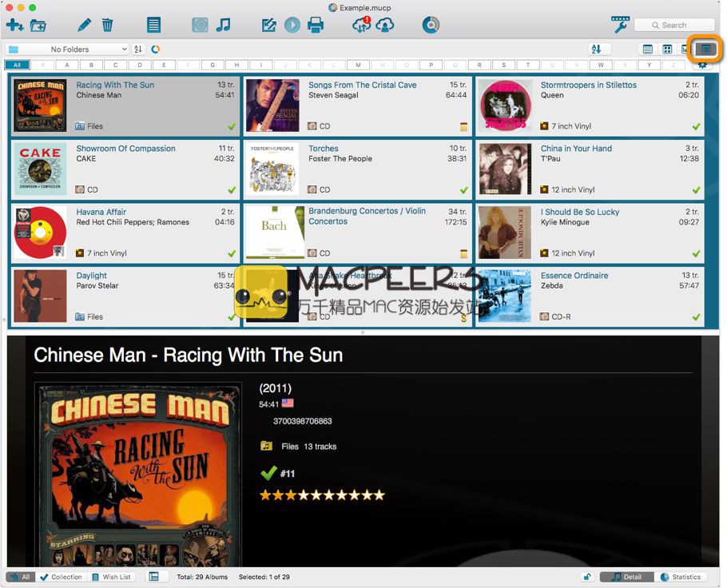The image size is (727, 588).
Task: Switch to the third view mode icon
Action: click(685, 50)
